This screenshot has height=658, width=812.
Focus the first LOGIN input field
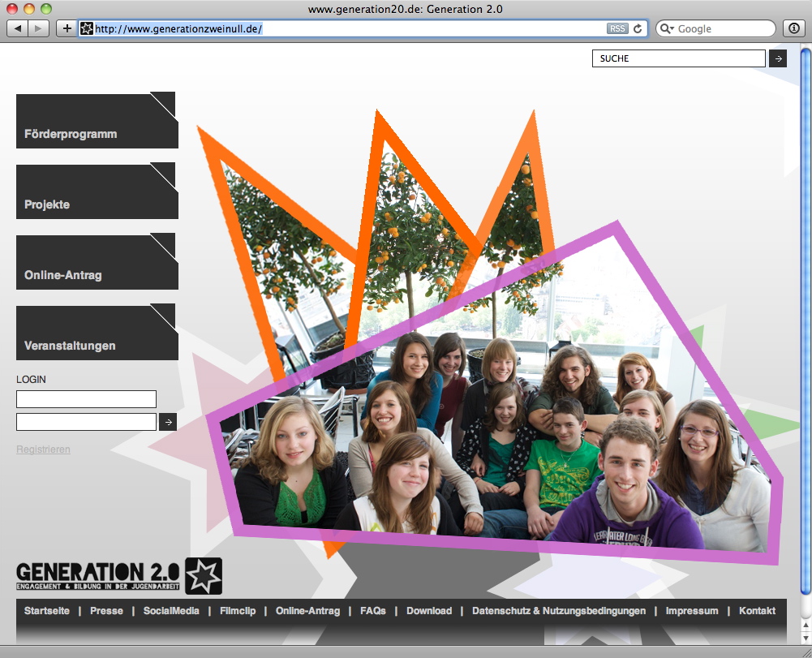click(x=86, y=399)
